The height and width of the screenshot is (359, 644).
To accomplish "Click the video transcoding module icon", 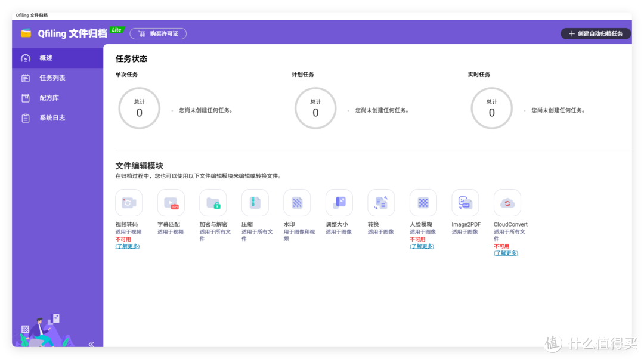I will (x=129, y=203).
